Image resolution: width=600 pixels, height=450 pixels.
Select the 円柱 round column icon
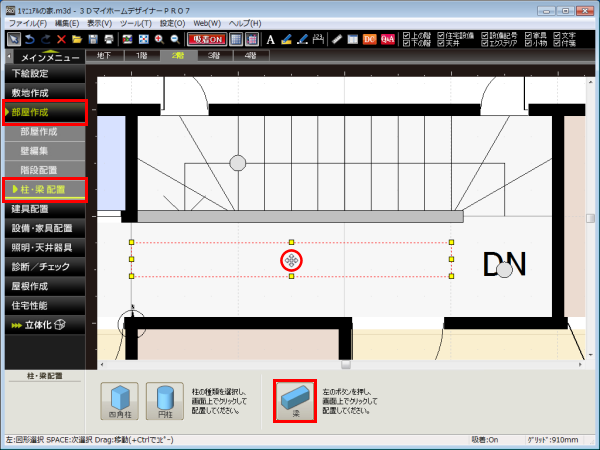point(165,399)
